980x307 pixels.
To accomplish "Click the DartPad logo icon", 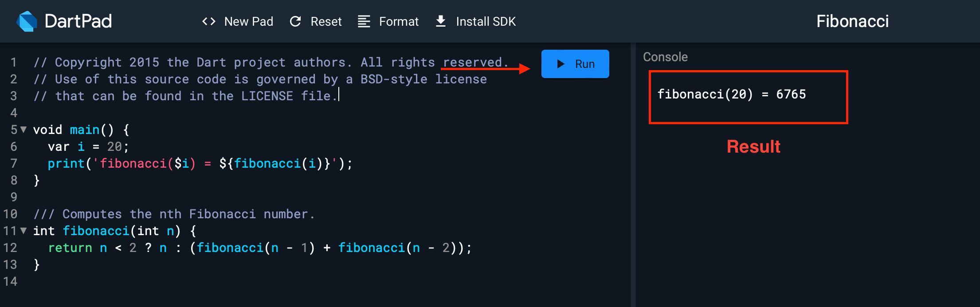I will [27, 21].
